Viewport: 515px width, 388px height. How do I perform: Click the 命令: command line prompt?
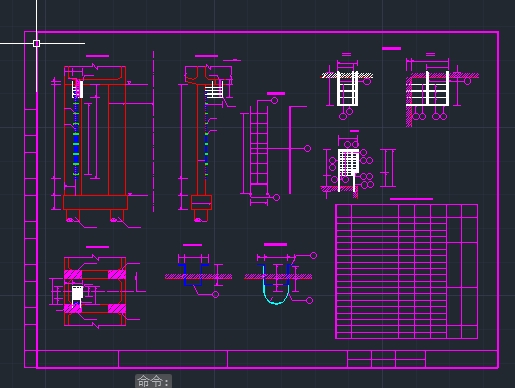tap(153, 381)
